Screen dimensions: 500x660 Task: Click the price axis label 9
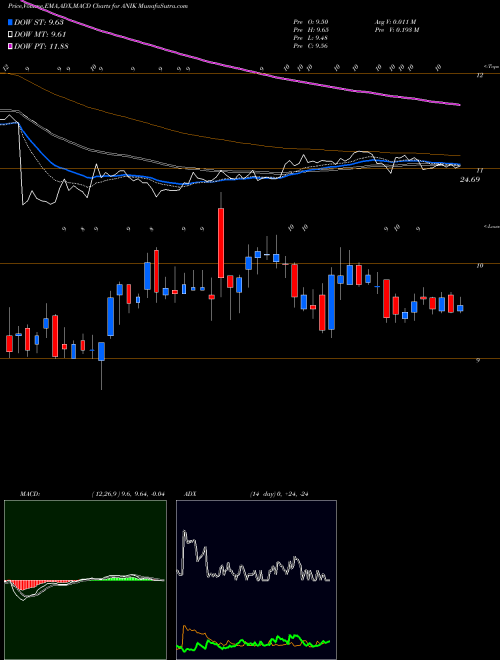(478, 361)
